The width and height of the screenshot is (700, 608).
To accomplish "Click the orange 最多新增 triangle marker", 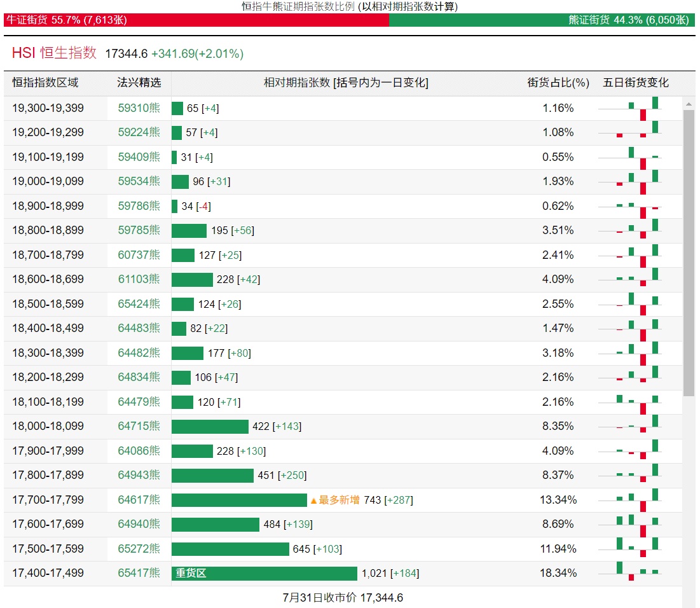I will pyautogui.click(x=313, y=501).
